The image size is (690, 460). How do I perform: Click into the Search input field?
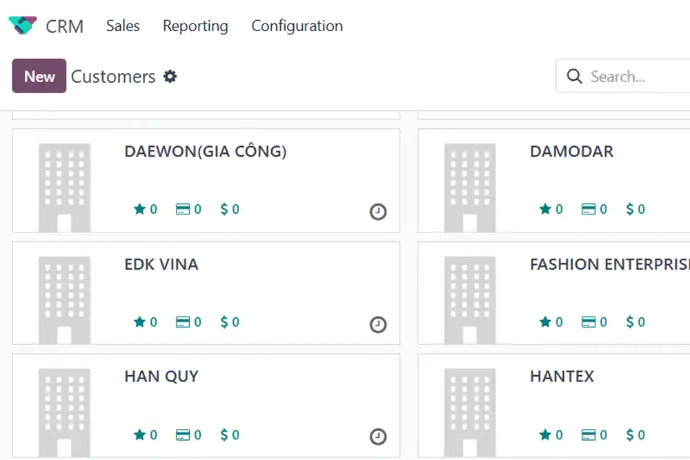point(640,77)
